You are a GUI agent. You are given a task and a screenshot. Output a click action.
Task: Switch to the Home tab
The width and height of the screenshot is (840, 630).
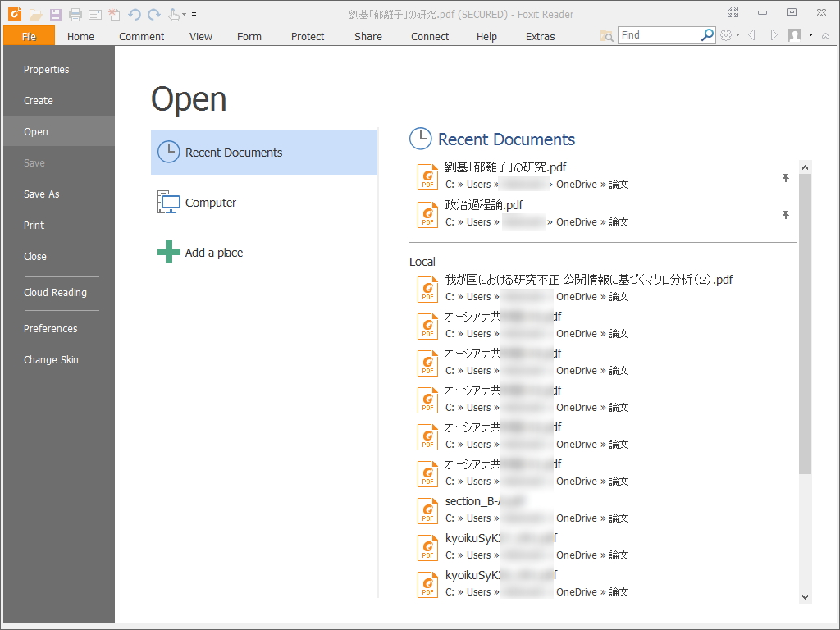coord(80,36)
